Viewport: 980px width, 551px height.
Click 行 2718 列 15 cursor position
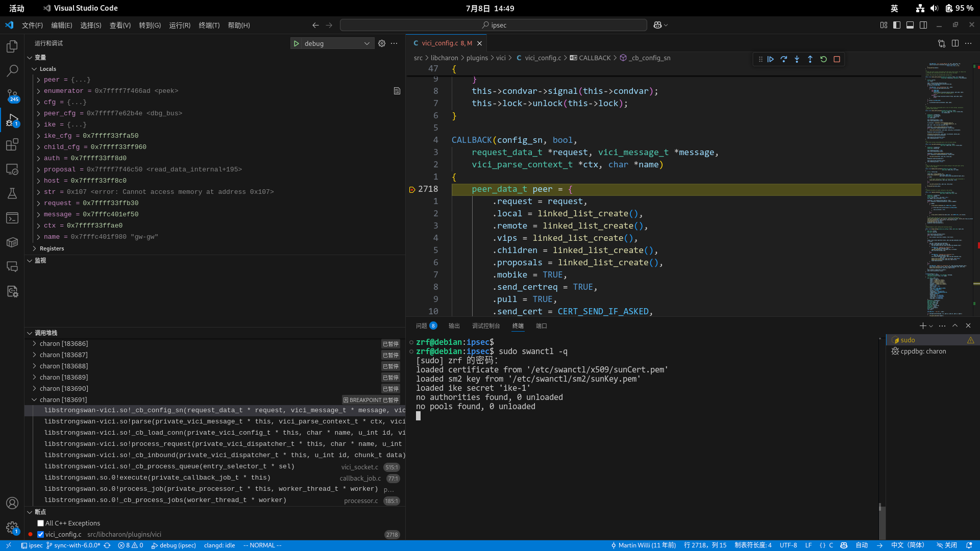[x=705, y=545]
